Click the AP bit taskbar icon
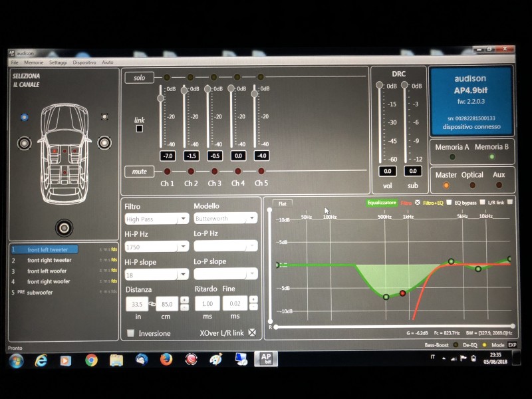The image size is (532, 399). point(266,359)
